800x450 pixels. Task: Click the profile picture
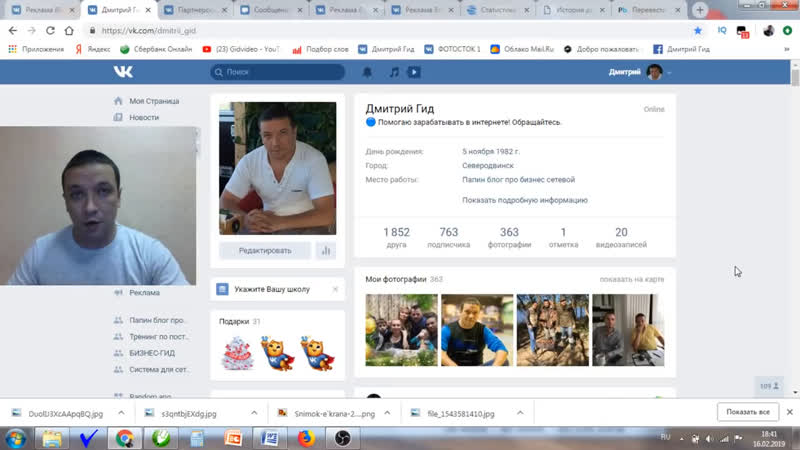tap(278, 168)
